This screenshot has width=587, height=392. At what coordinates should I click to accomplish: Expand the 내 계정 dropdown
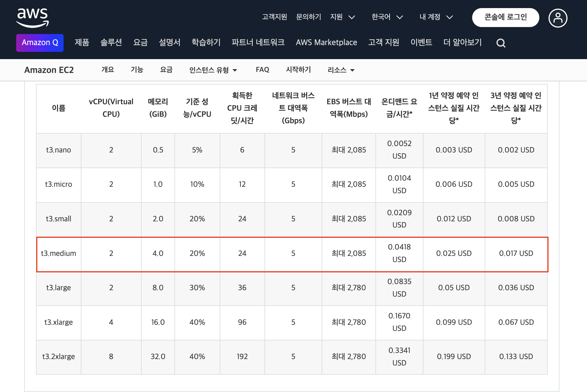click(x=436, y=17)
